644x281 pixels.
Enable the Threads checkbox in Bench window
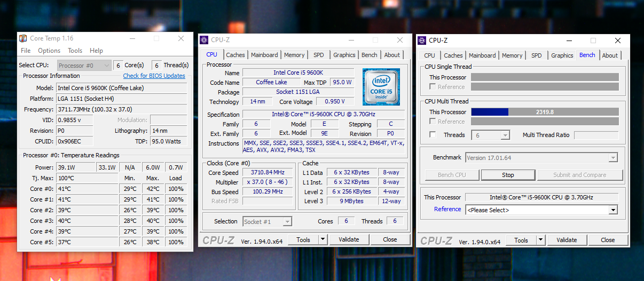(x=433, y=135)
